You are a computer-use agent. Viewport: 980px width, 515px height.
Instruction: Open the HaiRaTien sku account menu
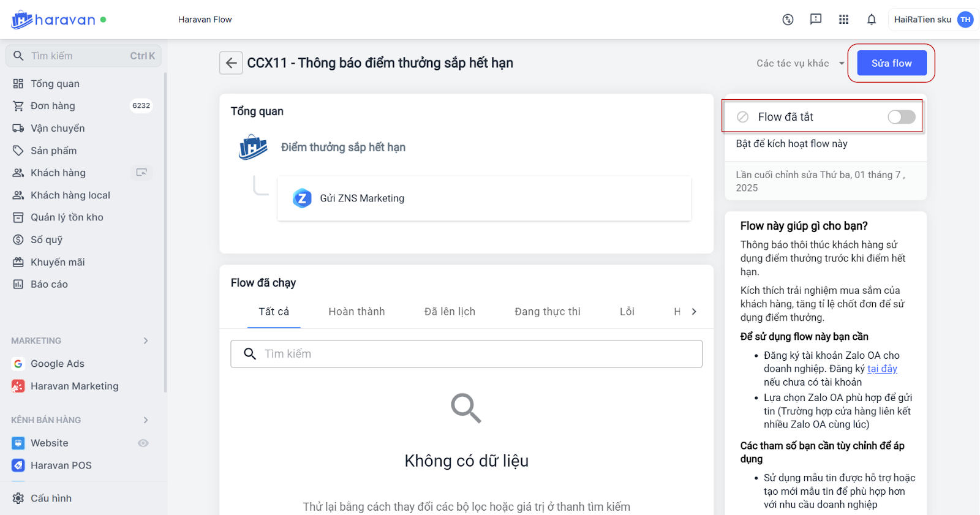(x=933, y=20)
